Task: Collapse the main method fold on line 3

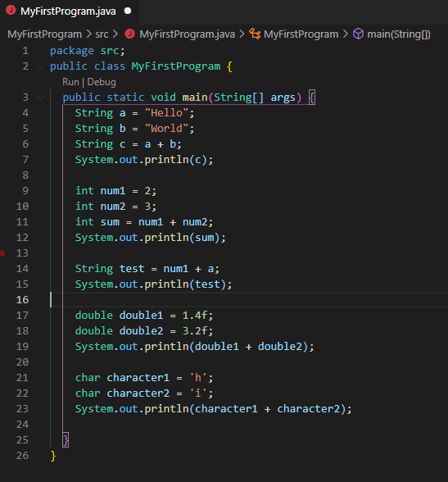Action: 41,98
